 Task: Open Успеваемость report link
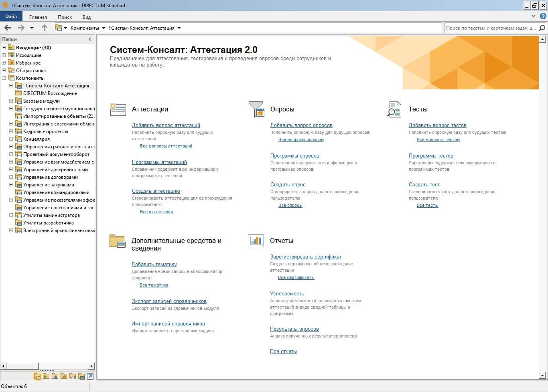click(287, 293)
